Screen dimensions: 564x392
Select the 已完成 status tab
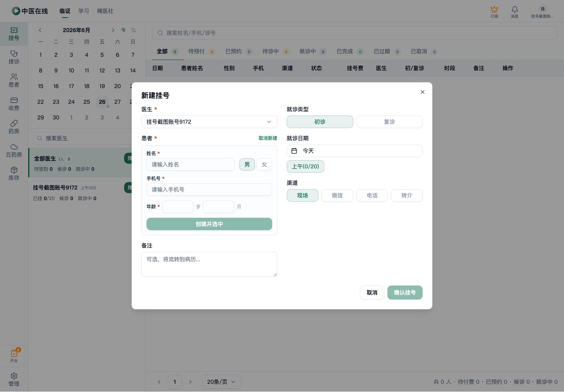click(x=350, y=51)
